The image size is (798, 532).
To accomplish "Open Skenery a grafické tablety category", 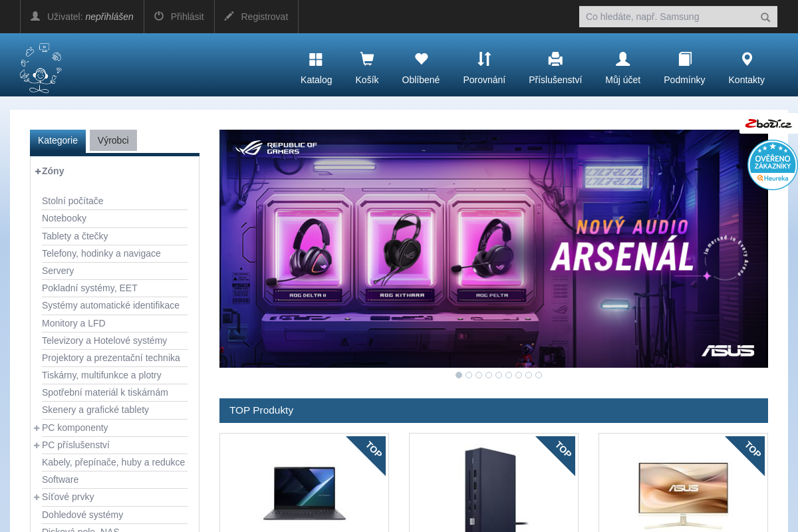I will [95, 410].
